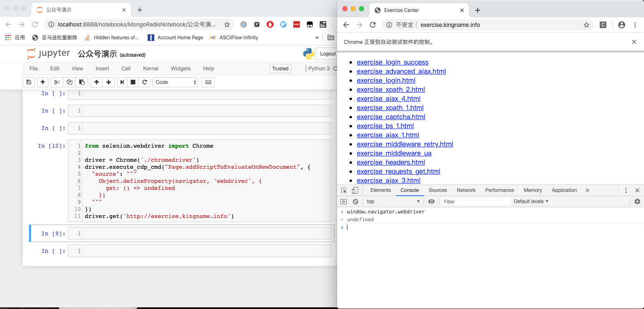Open the cell type Code dropdown
The height and width of the screenshot is (309, 644).
[175, 82]
